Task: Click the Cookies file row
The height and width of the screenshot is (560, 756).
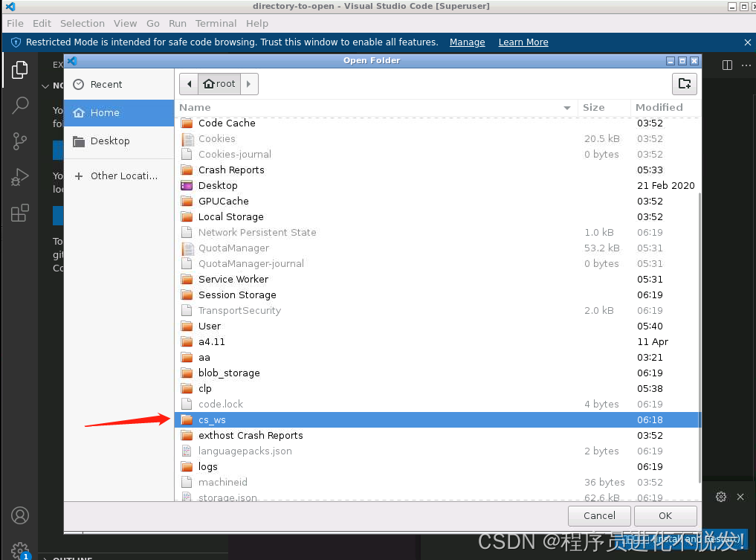Action: tap(437, 138)
